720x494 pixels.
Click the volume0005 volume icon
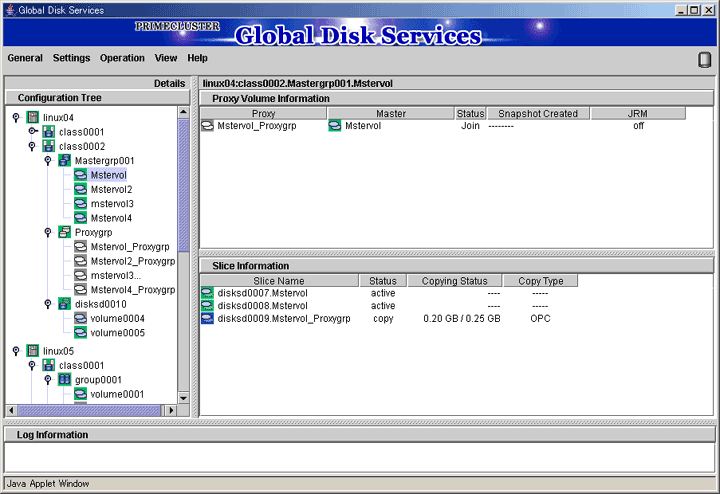pyautogui.click(x=80, y=332)
